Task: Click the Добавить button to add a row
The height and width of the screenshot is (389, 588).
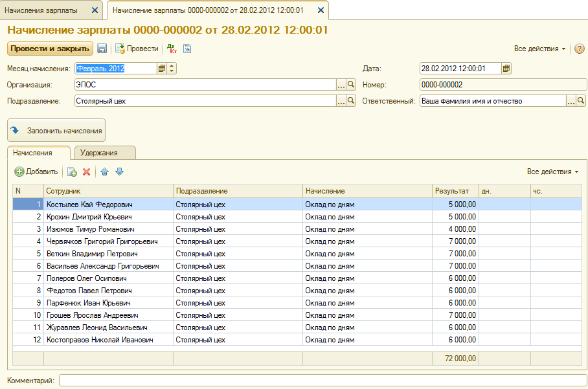Action: coord(37,172)
